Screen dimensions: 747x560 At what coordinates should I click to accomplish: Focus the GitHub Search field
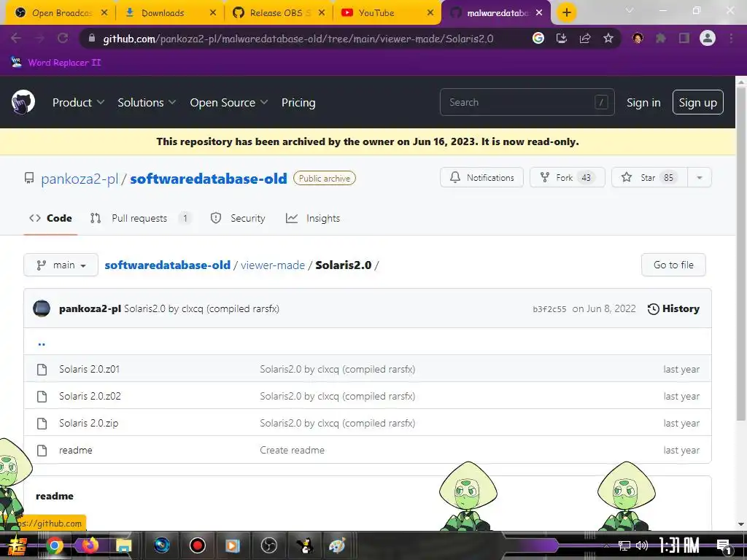click(x=527, y=102)
